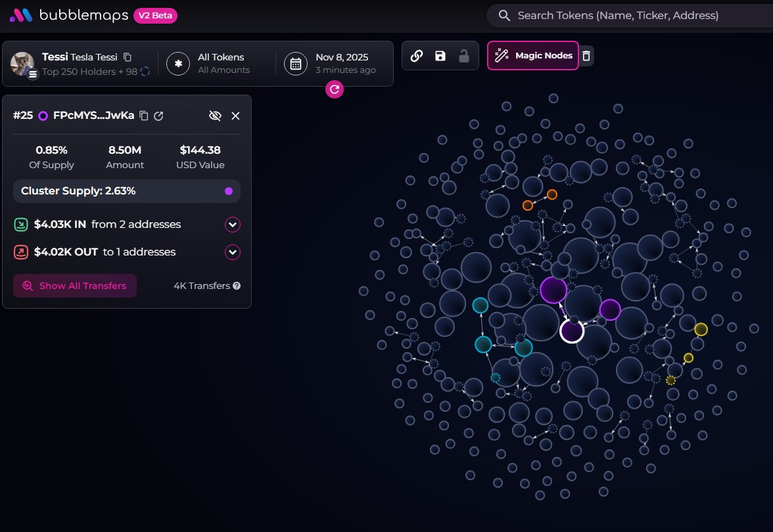Copy the FPcMYS...JwKa wallet address
The image size is (773, 532).
[x=144, y=116]
